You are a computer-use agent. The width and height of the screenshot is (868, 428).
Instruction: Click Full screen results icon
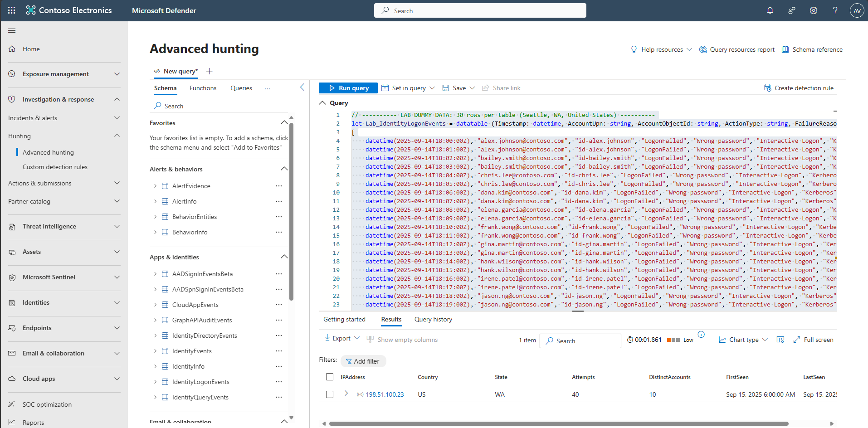797,340
